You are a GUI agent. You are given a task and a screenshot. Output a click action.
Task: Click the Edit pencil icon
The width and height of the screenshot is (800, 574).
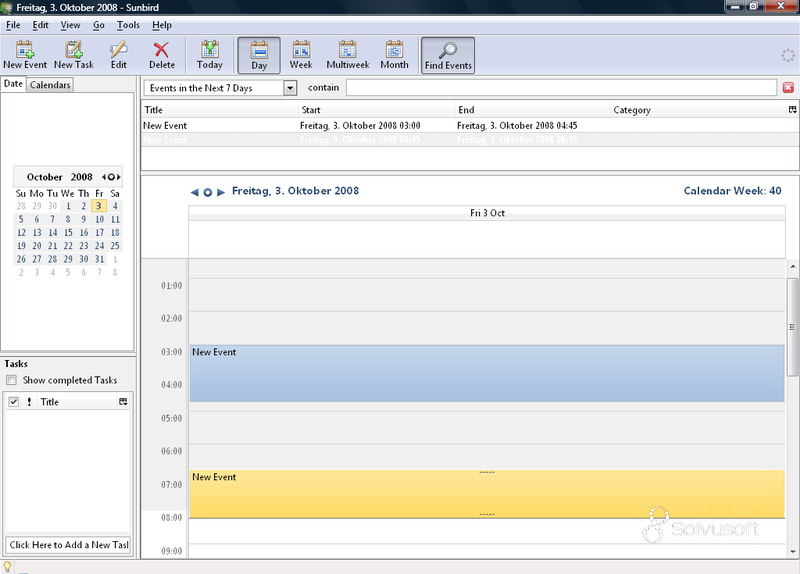[x=118, y=55]
